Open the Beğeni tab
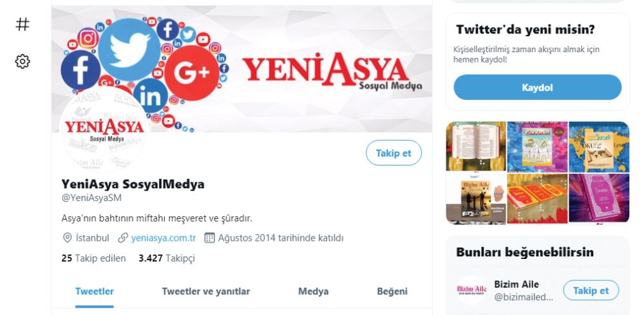This screenshot has width=644, height=315. [x=392, y=292]
